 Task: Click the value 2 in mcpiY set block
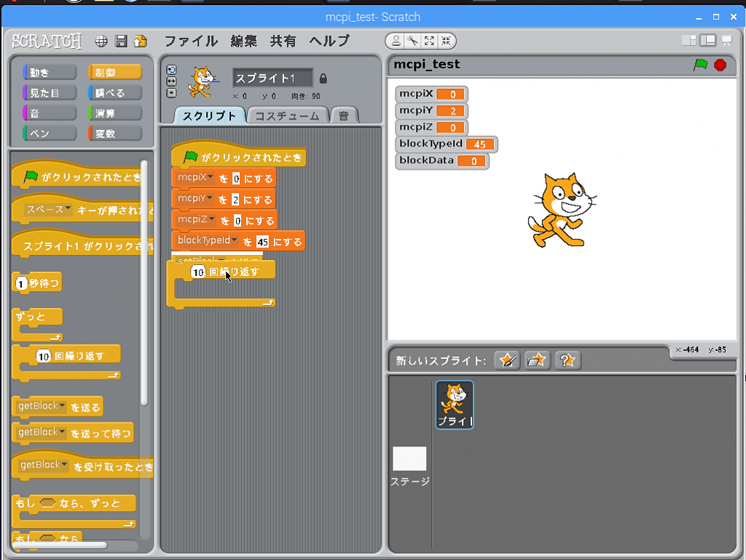(235, 200)
